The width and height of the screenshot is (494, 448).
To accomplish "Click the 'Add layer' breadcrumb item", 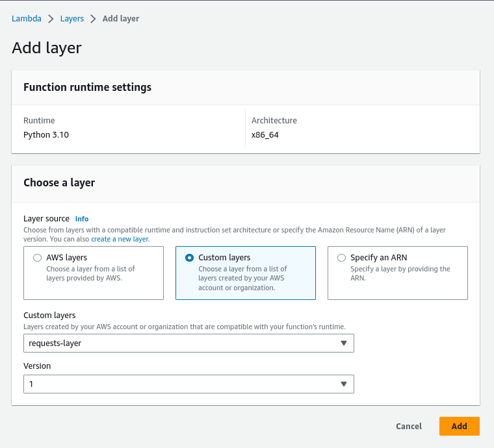I will [x=121, y=19].
